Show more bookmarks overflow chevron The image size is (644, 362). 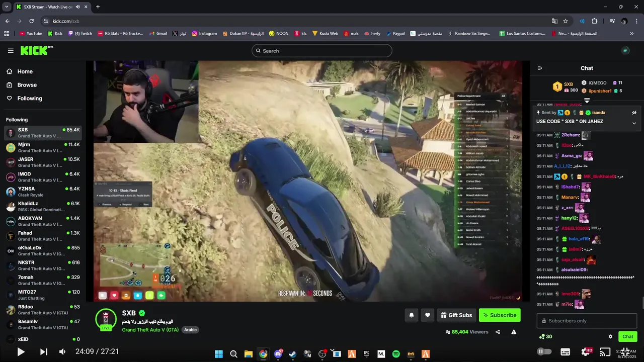point(632,34)
